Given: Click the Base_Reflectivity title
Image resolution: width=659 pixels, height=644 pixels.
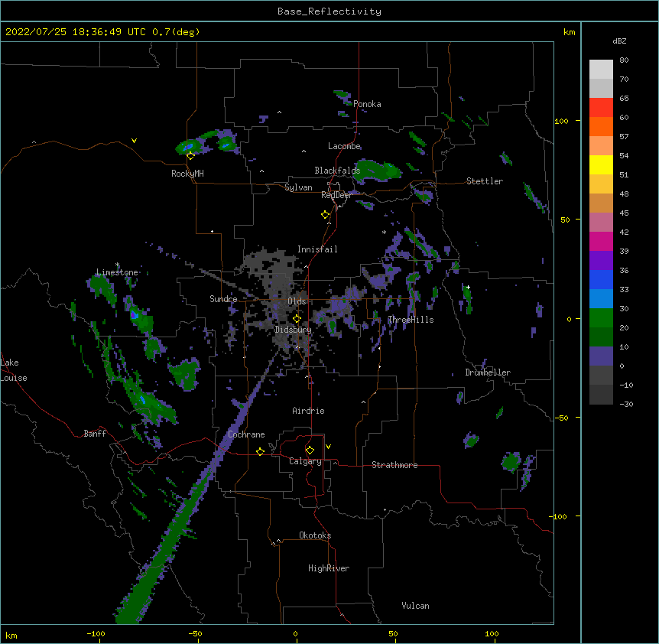Looking at the screenshot, I should coord(329,11).
